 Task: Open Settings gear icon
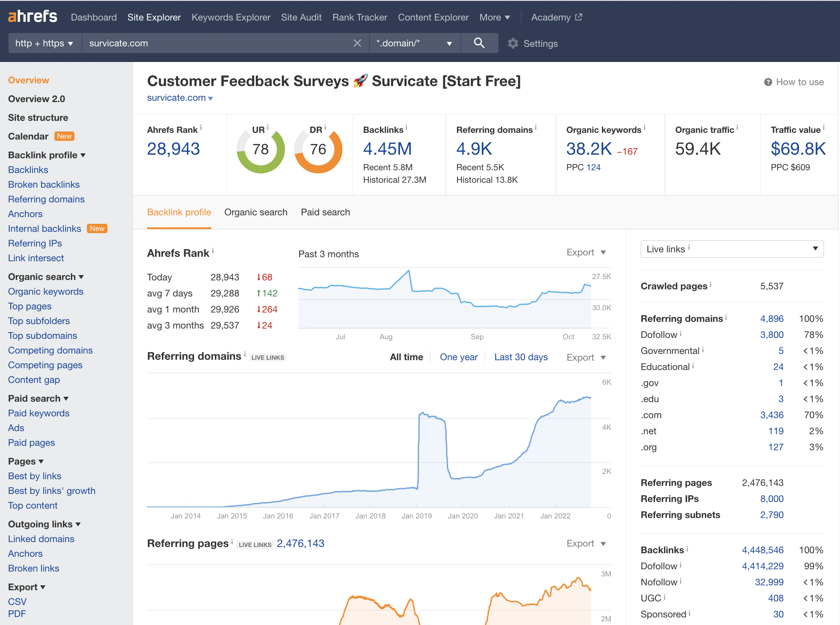[x=513, y=43]
